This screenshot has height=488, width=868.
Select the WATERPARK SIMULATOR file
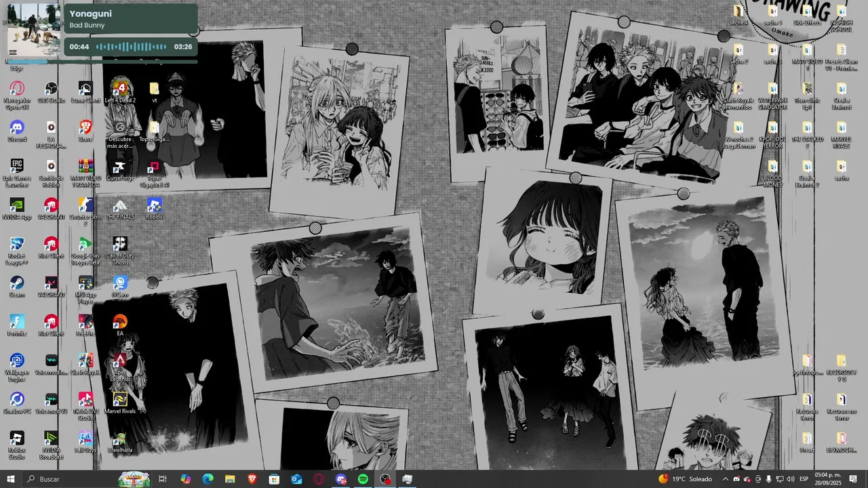[772, 96]
